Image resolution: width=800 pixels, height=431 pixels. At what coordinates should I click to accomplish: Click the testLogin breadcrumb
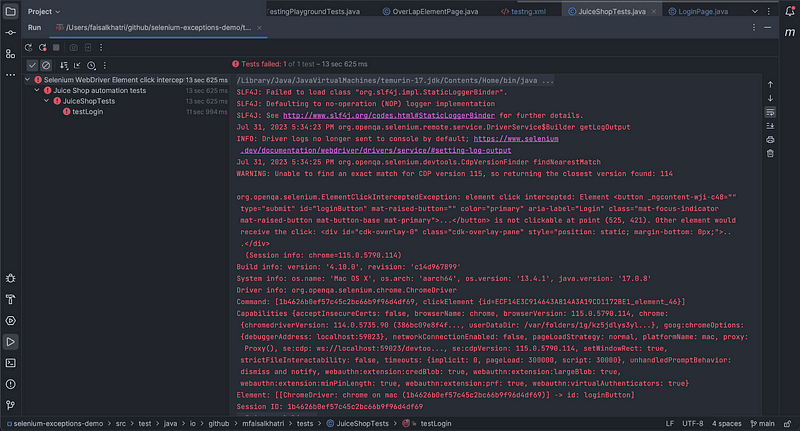pyautogui.click(x=435, y=424)
